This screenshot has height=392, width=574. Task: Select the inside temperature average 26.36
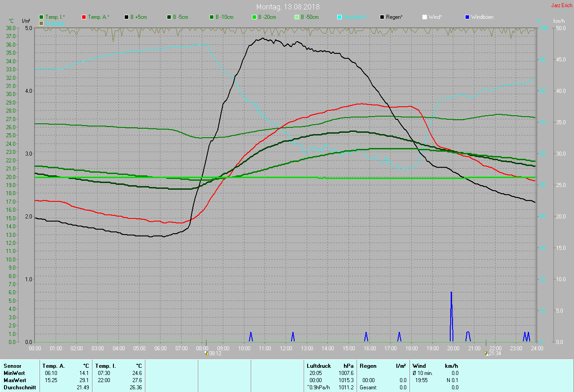[135, 387]
